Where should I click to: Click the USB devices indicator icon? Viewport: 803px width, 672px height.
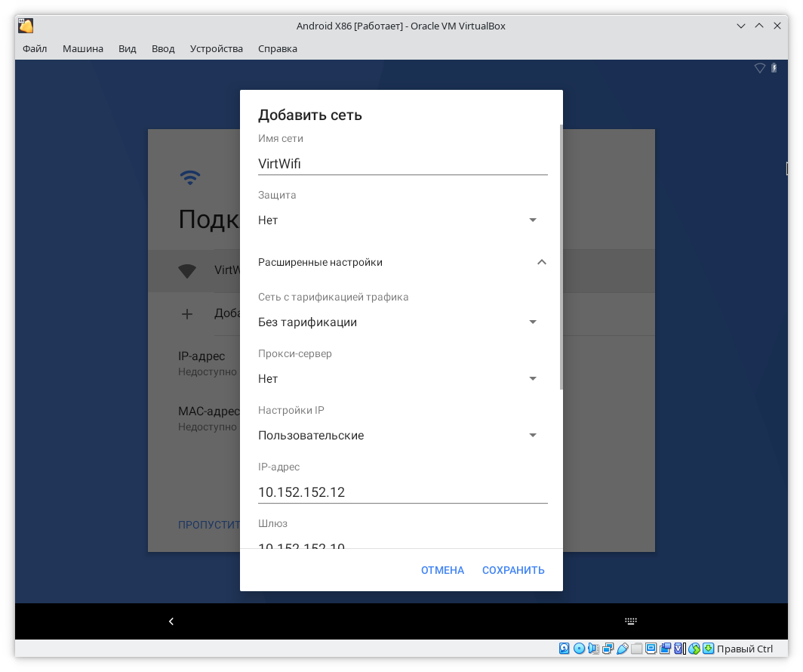(622, 649)
